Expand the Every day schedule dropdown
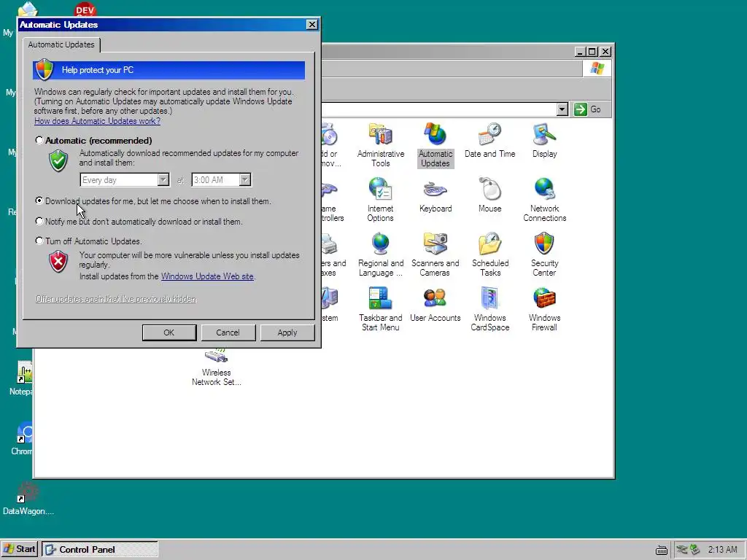 (163, 180)
